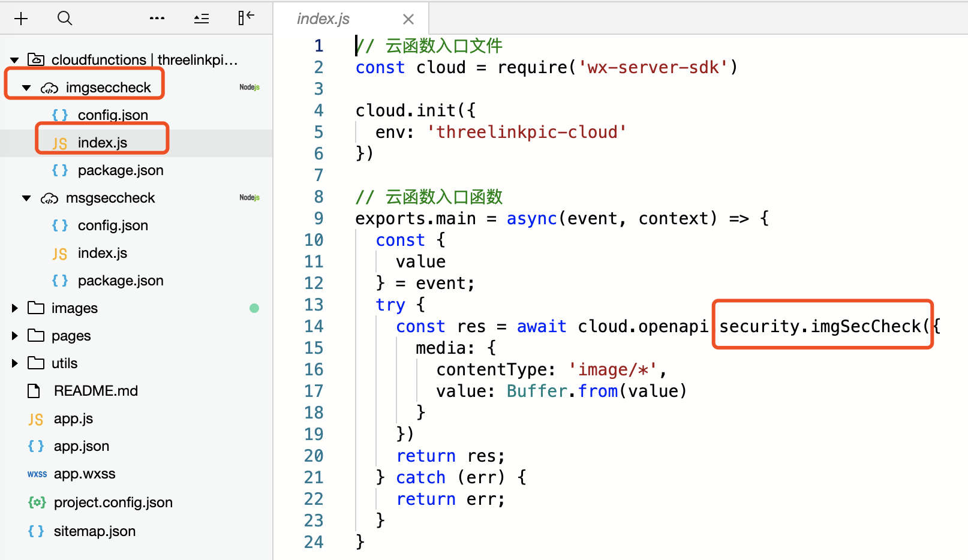Open the project.config.json file

(113, 502)
